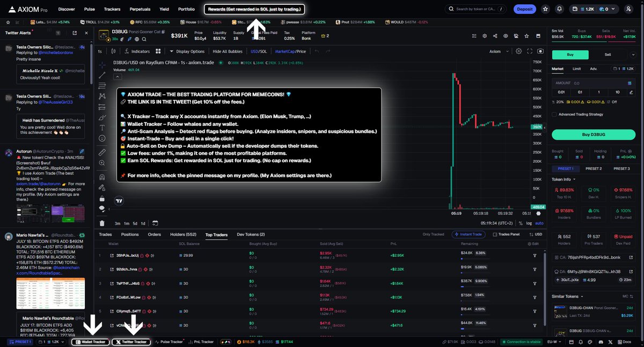Open the emoji sticker tool
Image resolution: width=644 pixels, height=347 pixels.
102,139
